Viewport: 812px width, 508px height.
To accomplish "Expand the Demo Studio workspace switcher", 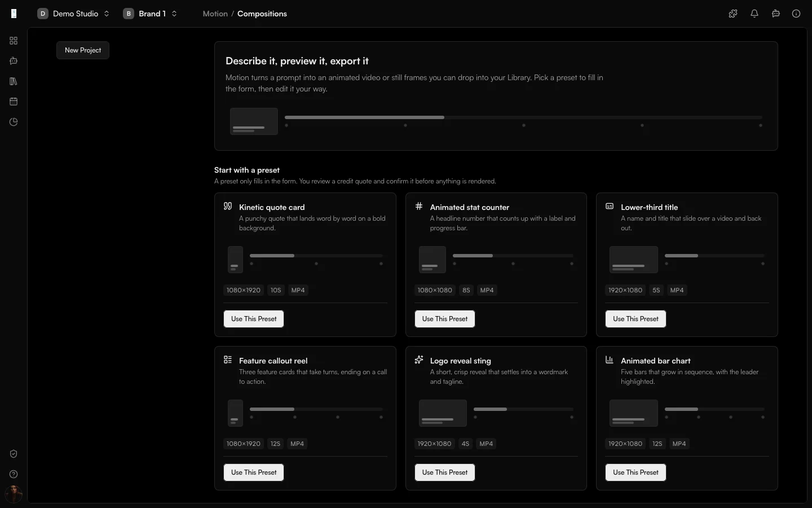I will (73, 14).
